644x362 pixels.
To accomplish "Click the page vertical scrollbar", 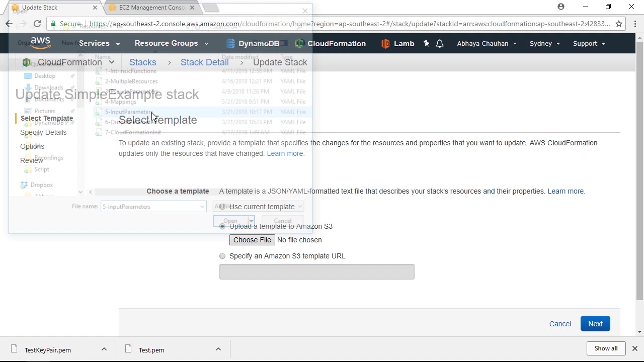I will tap(639, 171).
